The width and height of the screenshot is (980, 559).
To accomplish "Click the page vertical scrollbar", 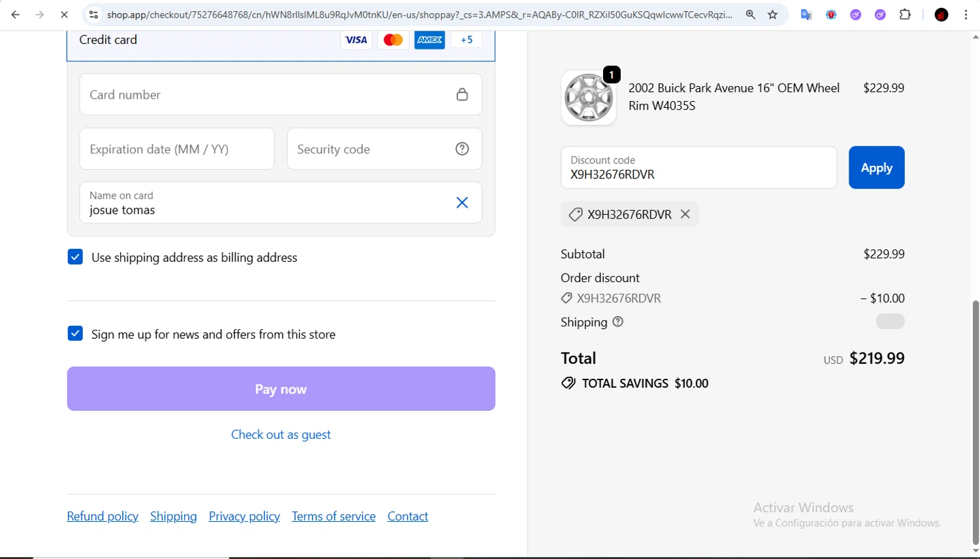I will tap(975, 421).
